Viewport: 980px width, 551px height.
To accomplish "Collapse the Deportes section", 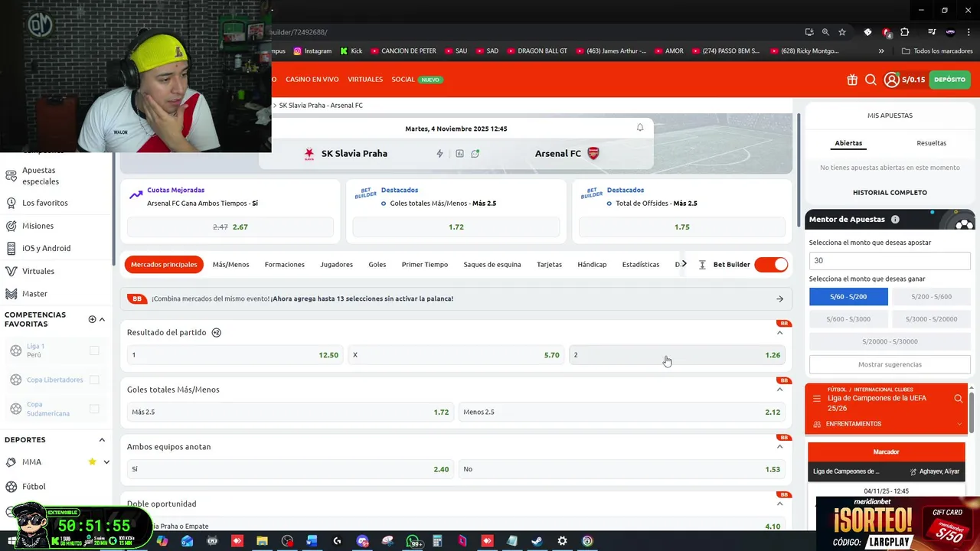I will (x=102, y=440).
